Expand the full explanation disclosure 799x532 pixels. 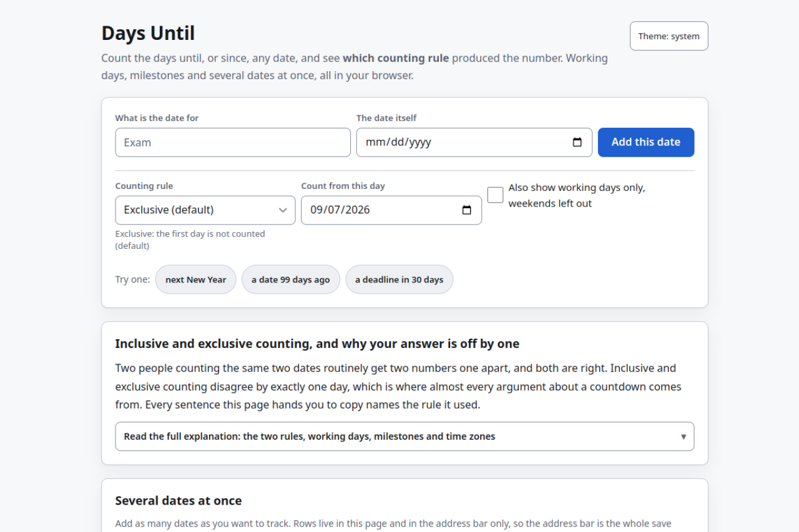pos(404,437)
